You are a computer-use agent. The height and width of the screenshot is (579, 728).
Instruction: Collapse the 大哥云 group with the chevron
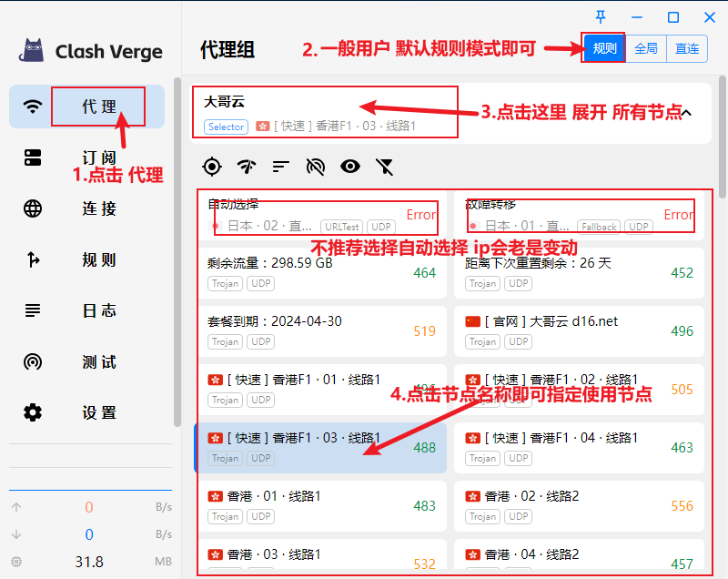tap(687, 113)
